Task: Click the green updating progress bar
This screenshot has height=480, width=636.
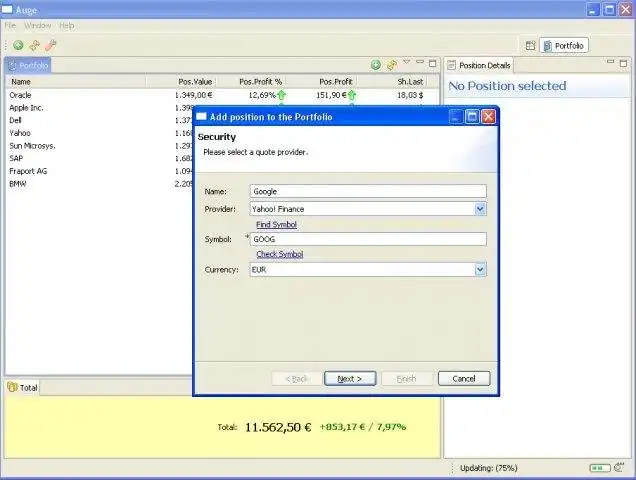Action: point(599,468)
